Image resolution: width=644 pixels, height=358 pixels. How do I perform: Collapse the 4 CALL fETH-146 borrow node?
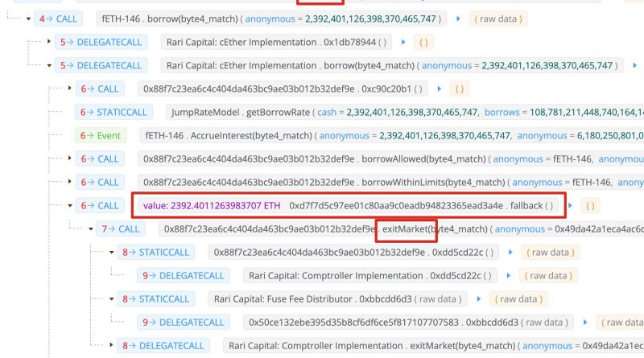30,18
